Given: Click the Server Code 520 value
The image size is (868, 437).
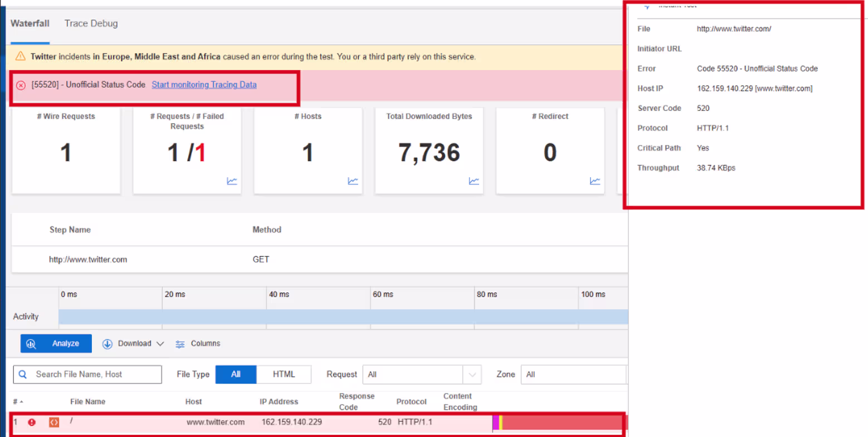Looking at the screenshot, I should point(704,108).
